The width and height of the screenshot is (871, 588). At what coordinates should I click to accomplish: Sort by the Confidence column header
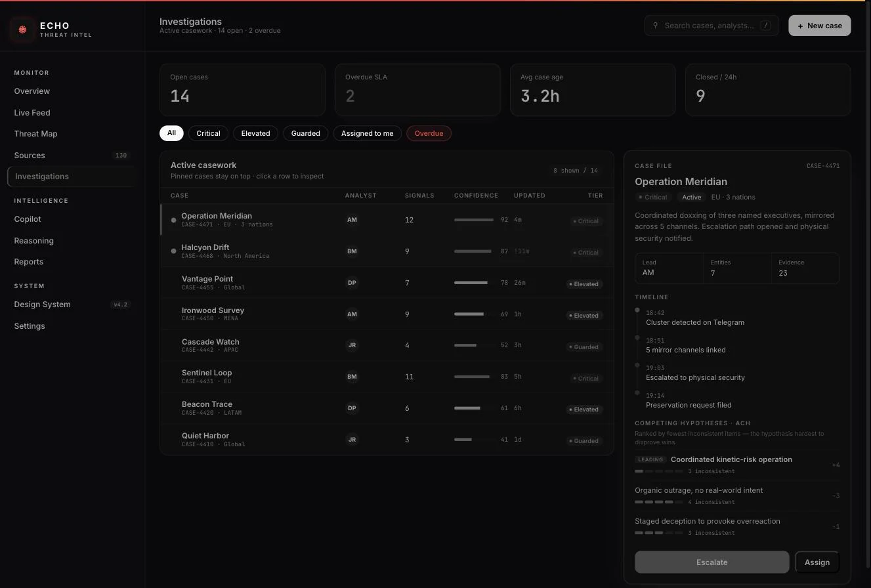click(476, 196)
